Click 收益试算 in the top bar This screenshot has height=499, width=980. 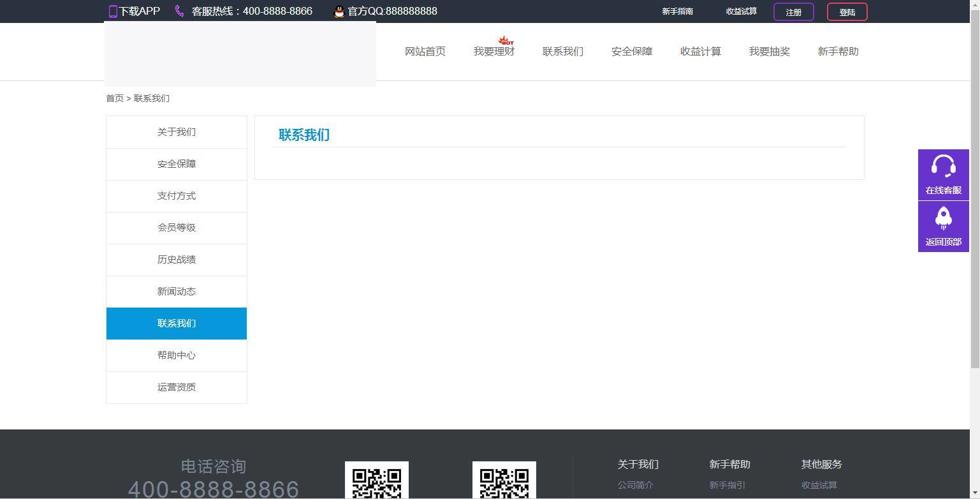point(741,11)
